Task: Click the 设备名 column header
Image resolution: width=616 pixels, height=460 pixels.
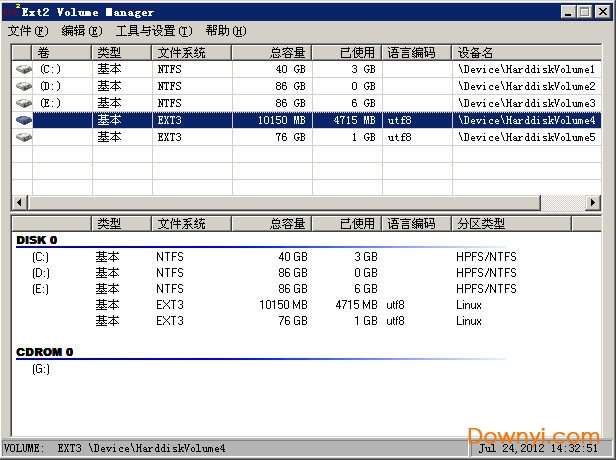Action: pos(526,53)
